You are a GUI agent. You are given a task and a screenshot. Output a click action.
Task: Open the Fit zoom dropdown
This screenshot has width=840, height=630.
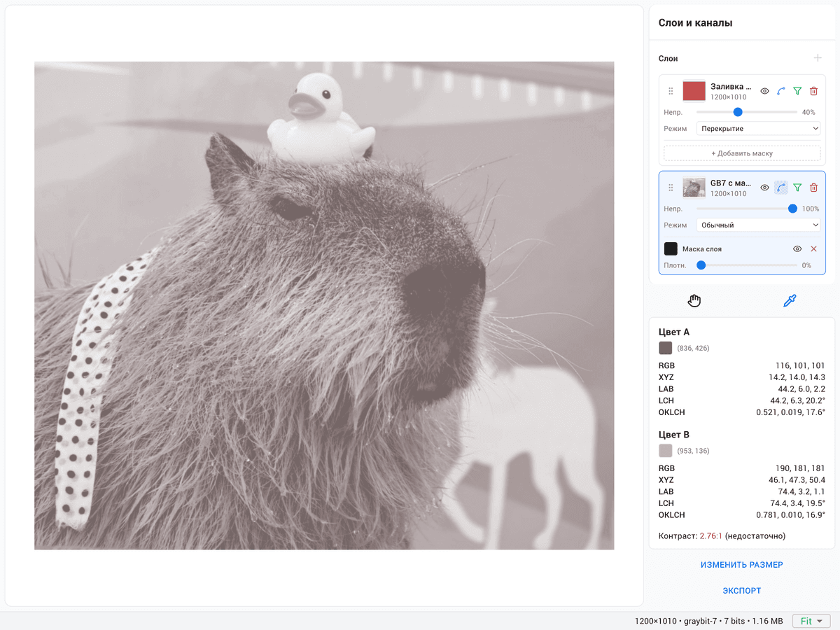tap(811, 621)
